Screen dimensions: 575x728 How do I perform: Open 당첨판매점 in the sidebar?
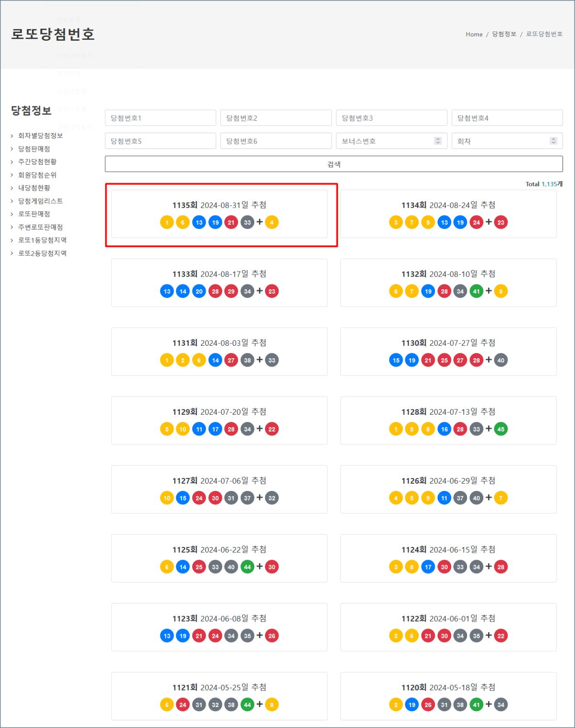click(x=34, y=149)
